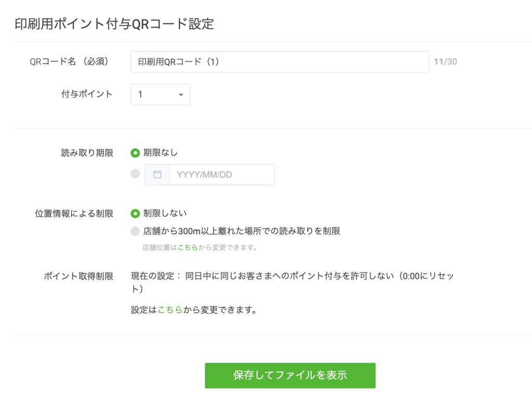Screen dimensions: 532x400
Task: Click the 読み取り期限 section label
Action: pyautogui.click(x=87, y=153)
